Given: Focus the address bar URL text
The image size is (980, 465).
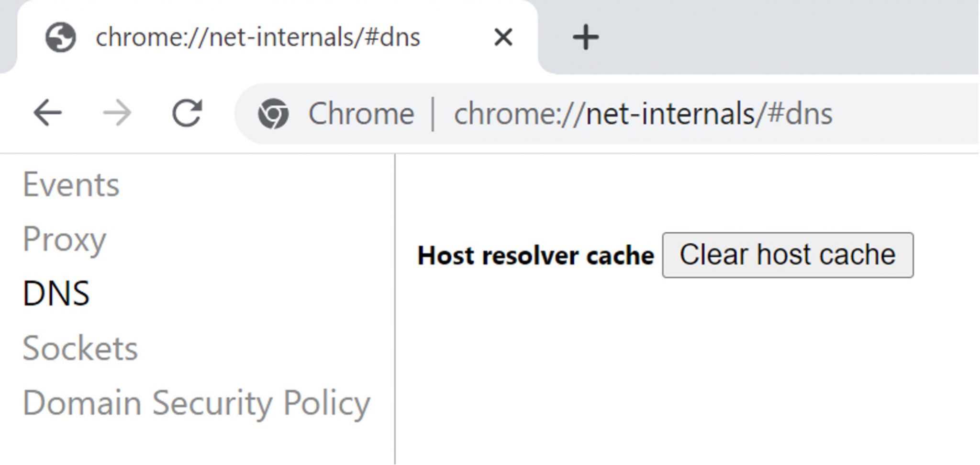Looking at the screenshot, I should (643, 114).
